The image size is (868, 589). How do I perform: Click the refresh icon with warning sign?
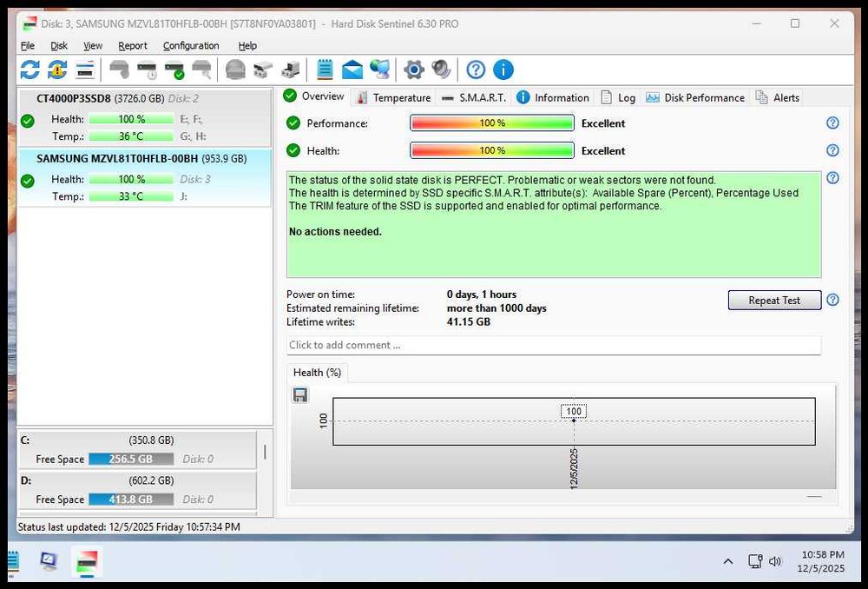[57, 69]
